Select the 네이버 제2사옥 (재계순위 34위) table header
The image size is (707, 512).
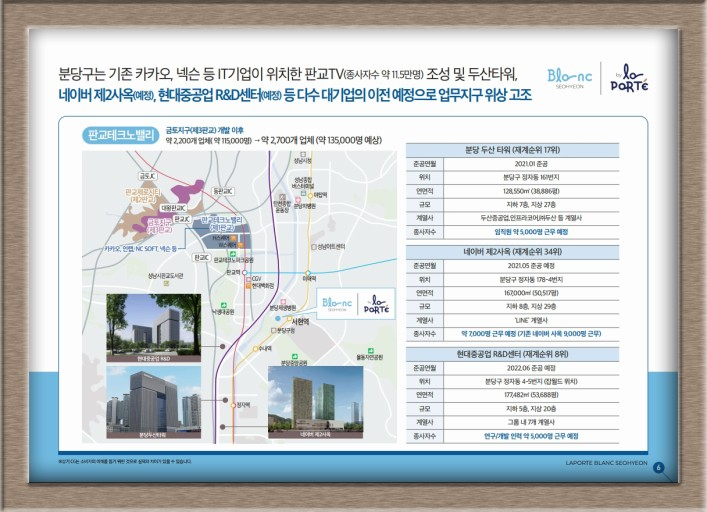click(513, 252)
